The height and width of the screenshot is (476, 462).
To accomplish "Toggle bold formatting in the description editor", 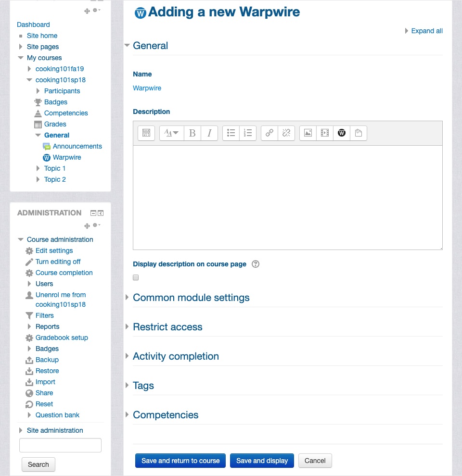I will pos(192,133).
